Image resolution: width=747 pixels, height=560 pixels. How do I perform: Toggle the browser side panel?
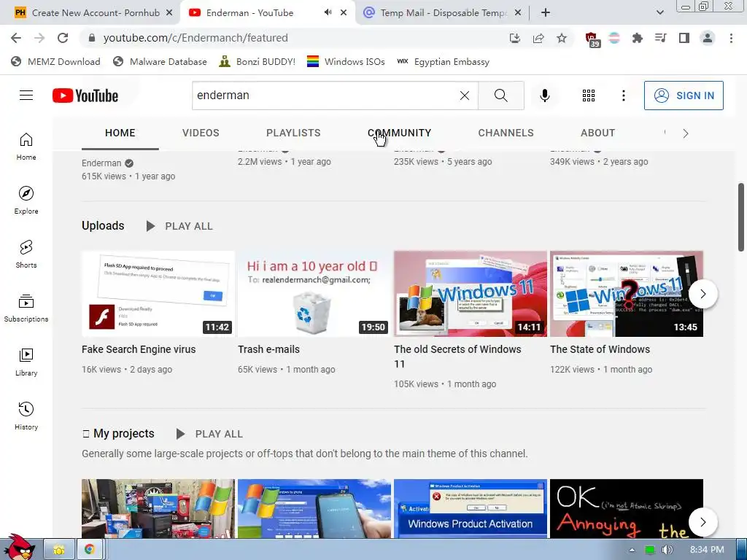[x=684, y=38]
